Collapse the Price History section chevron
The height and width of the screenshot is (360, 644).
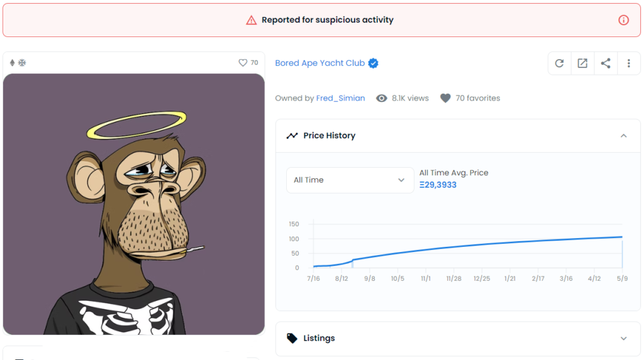(x=623, y=136)
